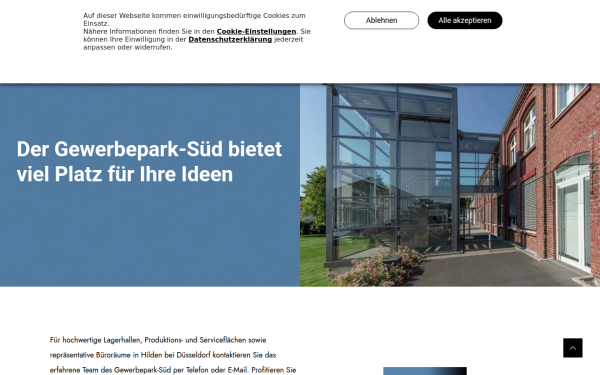Accept all cookies with Alle akzeptieren
The image size is (600, 375).
pyautogui.click(x=465, y=20)
